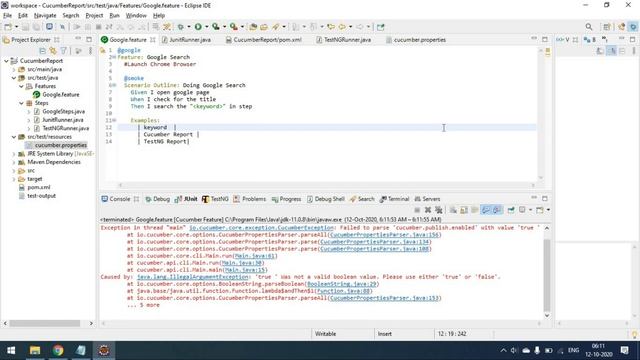Expand the target folder
Image resolution: width=640 pixels, height=360 pixels.
click(x=14, y=179)
